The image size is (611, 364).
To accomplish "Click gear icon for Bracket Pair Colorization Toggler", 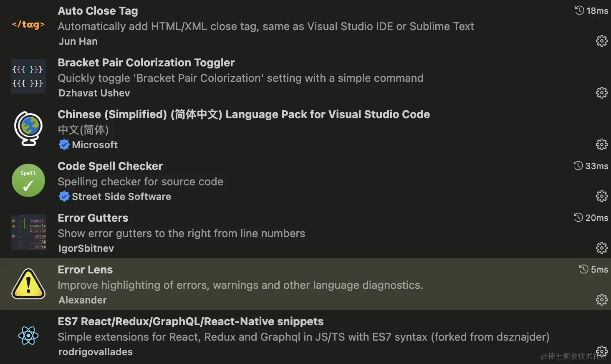I will [x=601, y=93].
